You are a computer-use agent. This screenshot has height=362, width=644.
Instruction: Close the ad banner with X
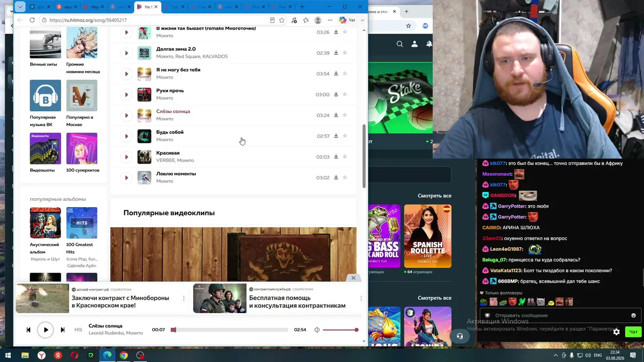pos(353,278)
